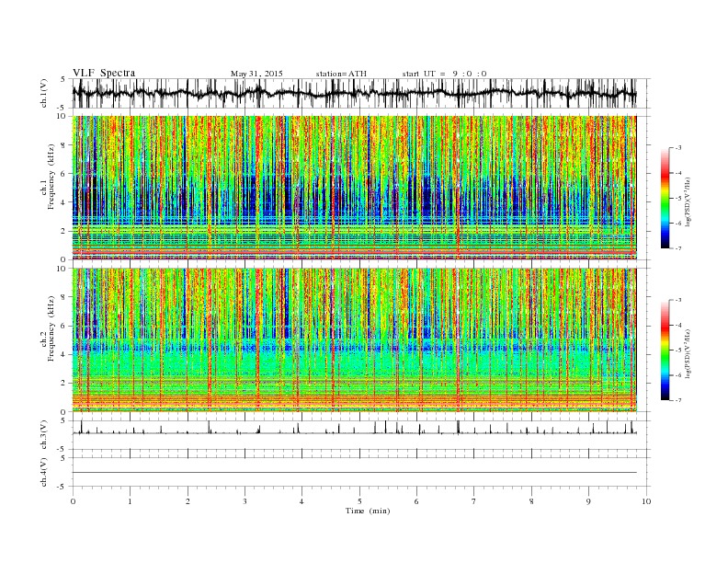Click the "6" minute time axis label

coord(416,501)
